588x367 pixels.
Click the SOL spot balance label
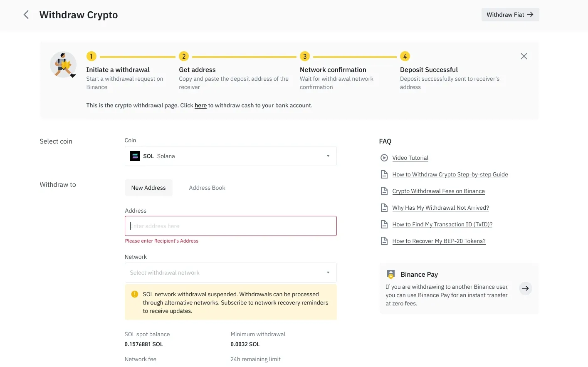(147, 334)
